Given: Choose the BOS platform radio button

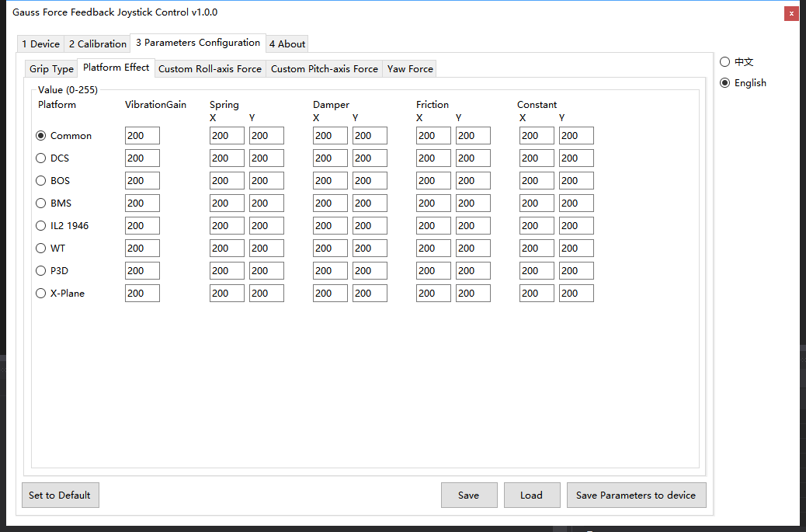Looking at the screenshot, I should 53,181.
